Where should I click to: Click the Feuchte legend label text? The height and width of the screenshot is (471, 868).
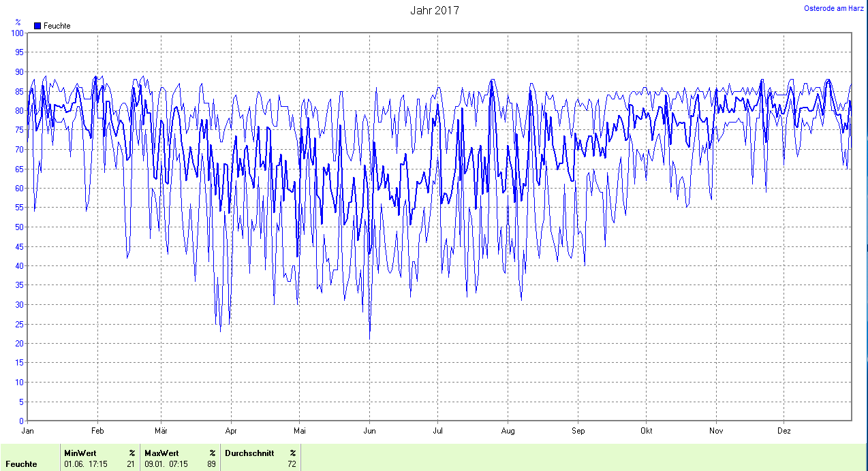(x=57, y=26)
